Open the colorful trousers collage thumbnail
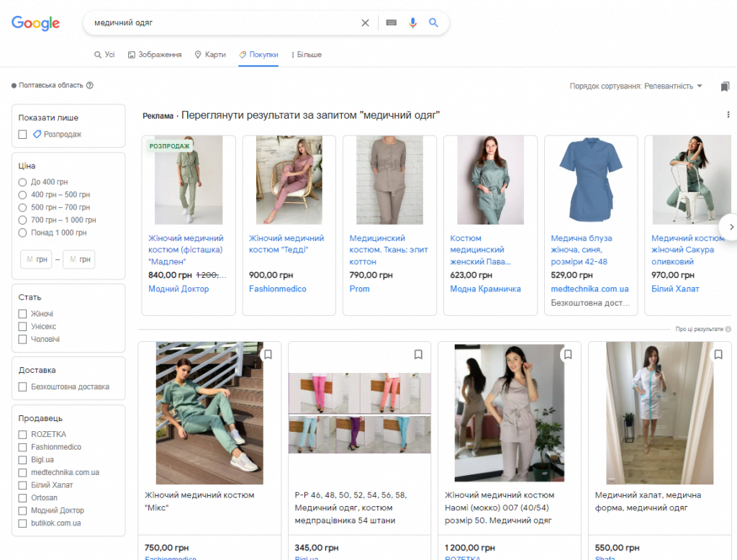737x560 pixels. 360,413
